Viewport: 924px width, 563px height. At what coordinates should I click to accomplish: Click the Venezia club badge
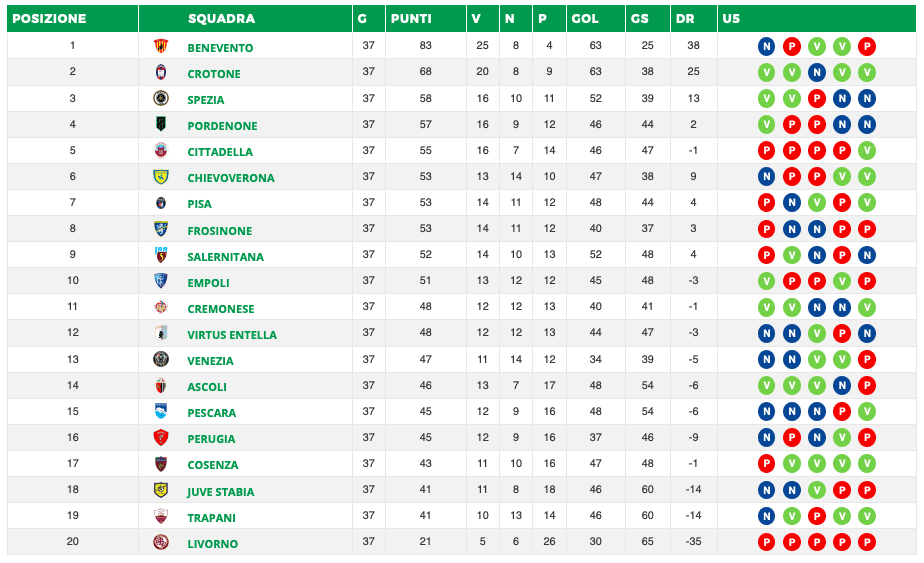tap(160, 360)
